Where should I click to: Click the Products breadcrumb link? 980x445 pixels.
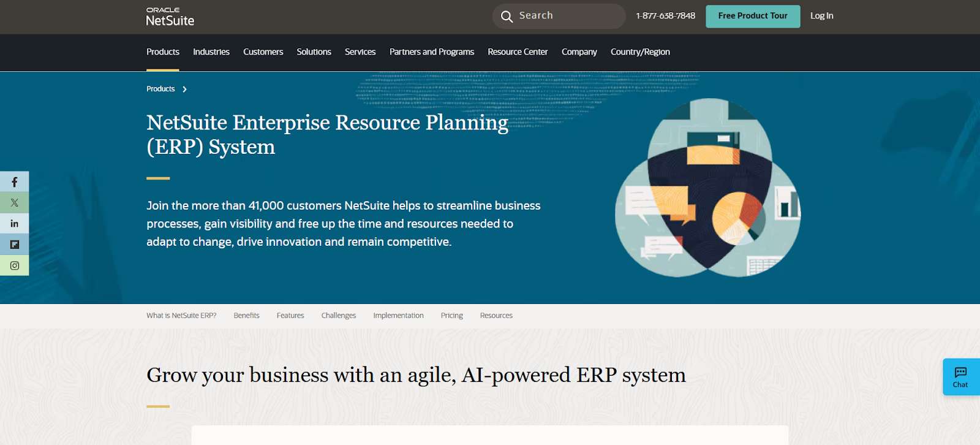(x=160, y=89)
